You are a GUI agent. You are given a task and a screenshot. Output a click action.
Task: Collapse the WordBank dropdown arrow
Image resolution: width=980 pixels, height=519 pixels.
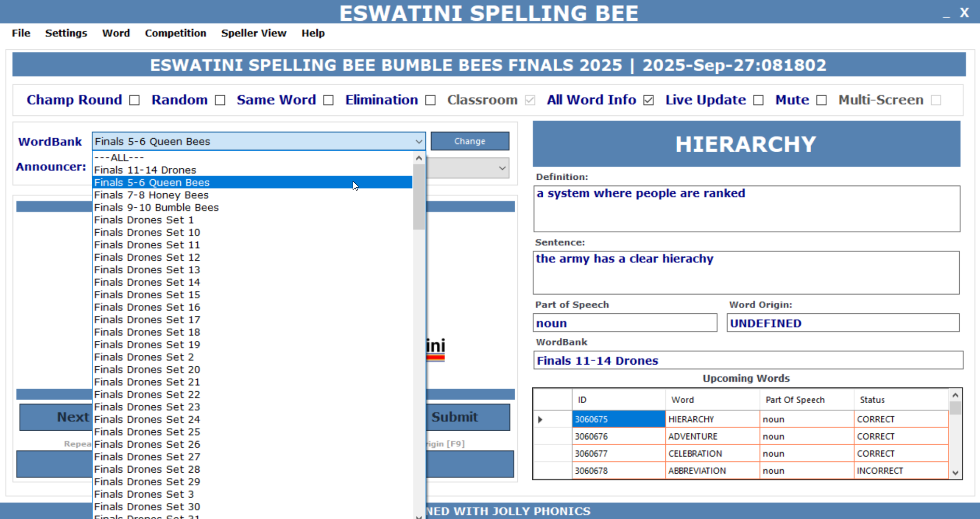coord(419,141)
